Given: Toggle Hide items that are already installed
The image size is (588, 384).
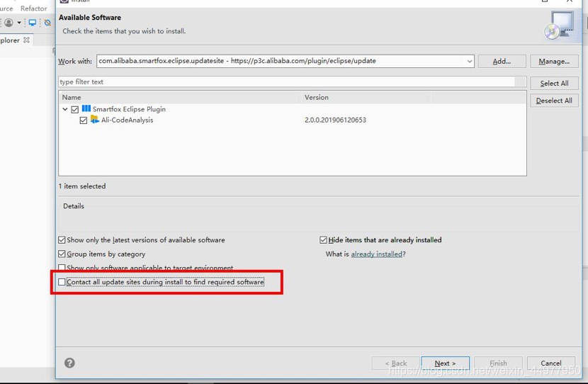Looking at the screenshot, I should tap(323, 239).
